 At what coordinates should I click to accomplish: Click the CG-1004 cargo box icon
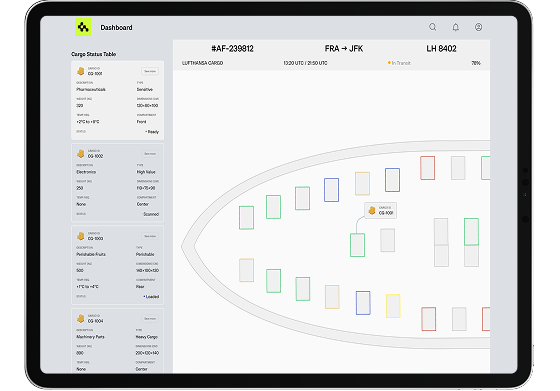(x=81, y=319)
